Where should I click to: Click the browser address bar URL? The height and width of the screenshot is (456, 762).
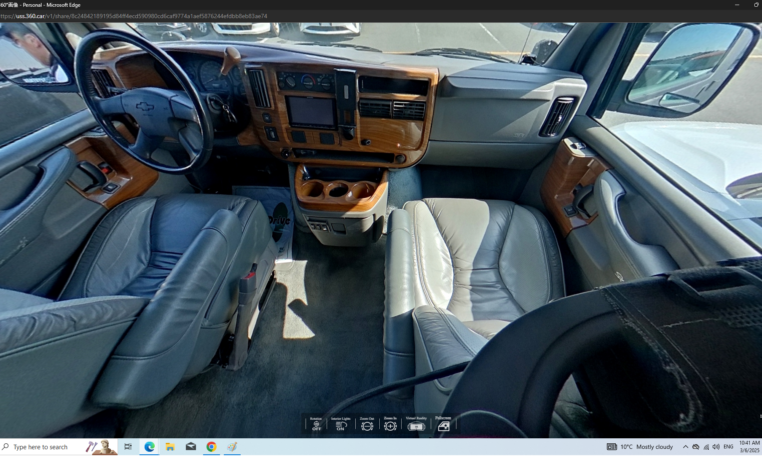[x=134, y=16]
